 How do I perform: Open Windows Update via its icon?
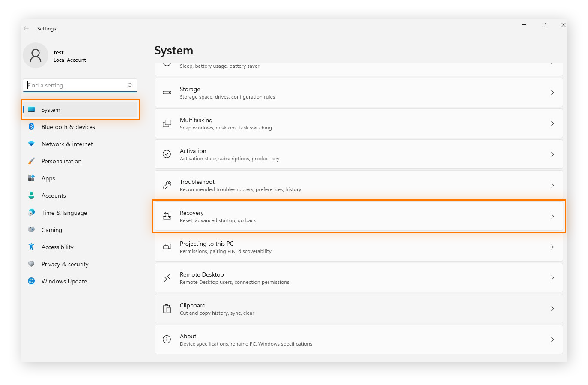(x=31, y=281)
